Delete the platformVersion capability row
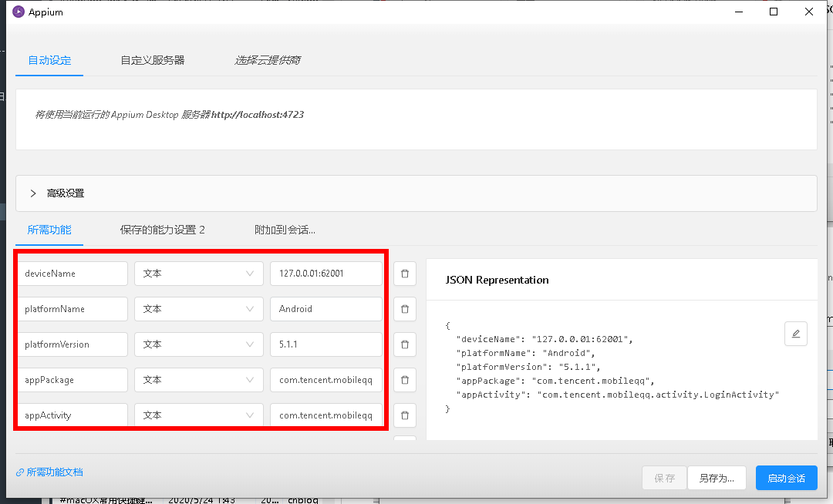This screenshot has width=833, height=504. [405, 344]
